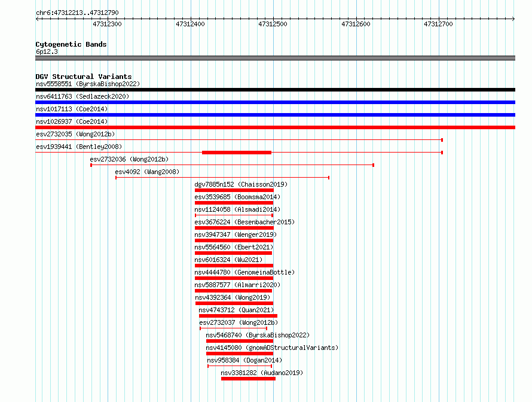The width and height of the screenshot is (532, 402).
Task: Click red bar under nsv5887577 label
Action: click(234, 291)
